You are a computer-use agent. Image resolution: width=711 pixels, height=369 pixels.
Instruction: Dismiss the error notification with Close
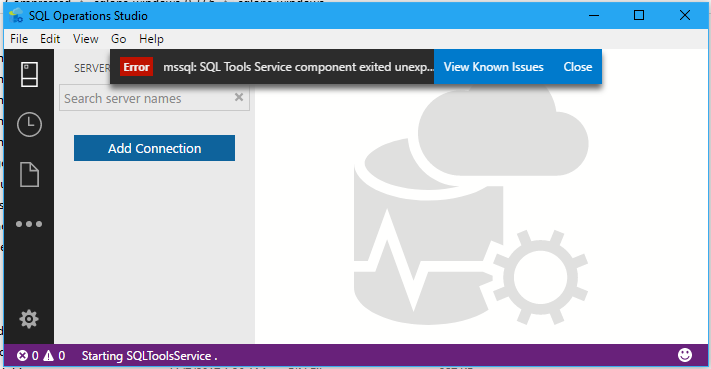pos(578,67)
